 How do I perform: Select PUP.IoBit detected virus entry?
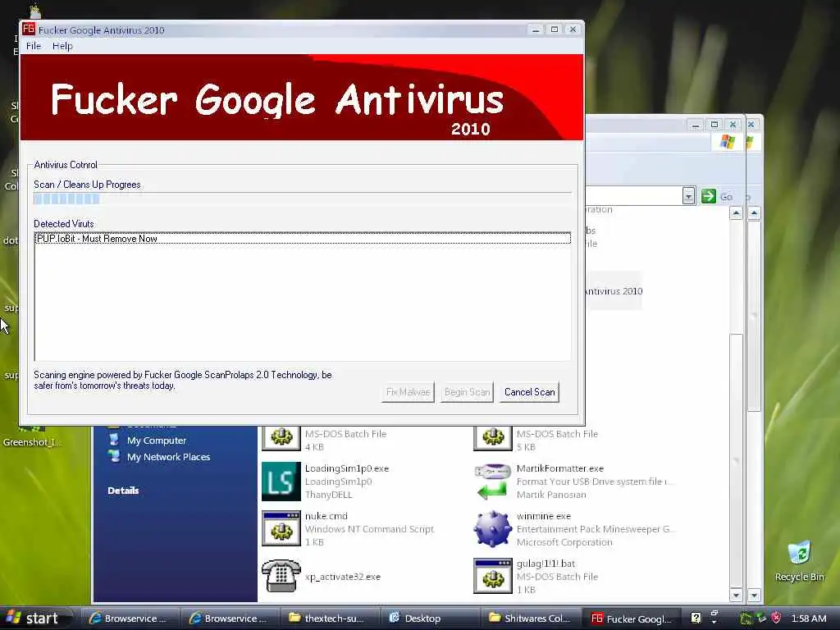[x=303, y=239]
